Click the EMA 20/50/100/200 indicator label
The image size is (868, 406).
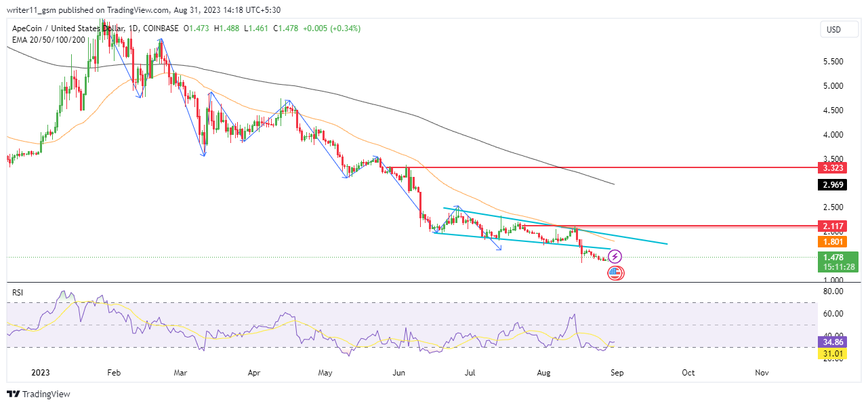click(49, 40)
